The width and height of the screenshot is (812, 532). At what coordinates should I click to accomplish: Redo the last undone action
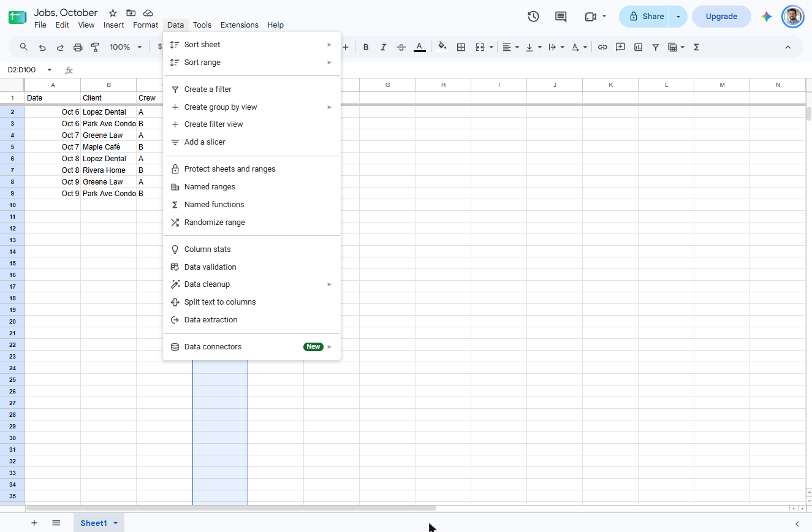pos(60,47)
